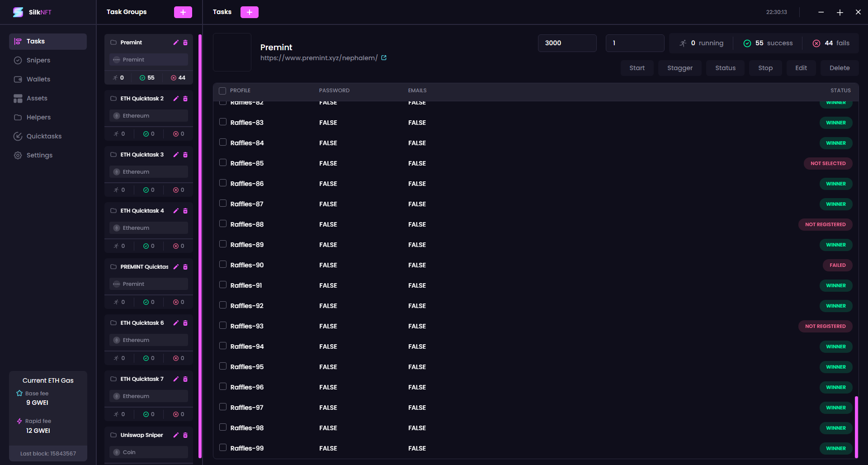Edit the Premint task group pencil icon
This screenshot has height=465, width=868.
(176, 43)
